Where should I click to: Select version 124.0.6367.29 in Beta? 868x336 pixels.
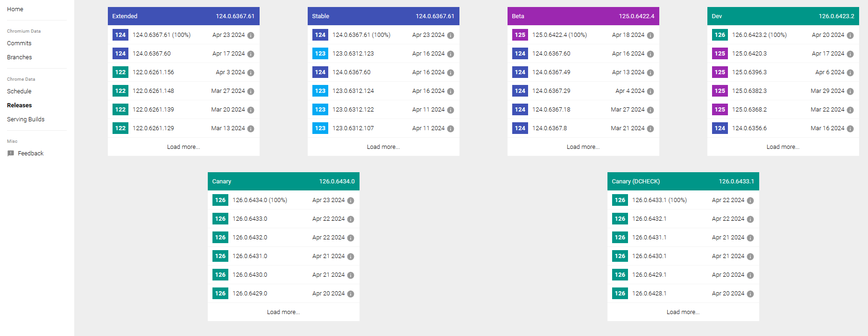551,91
